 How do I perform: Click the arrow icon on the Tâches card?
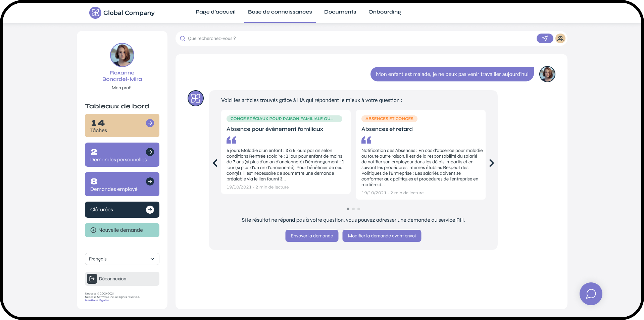pos(150,123)
